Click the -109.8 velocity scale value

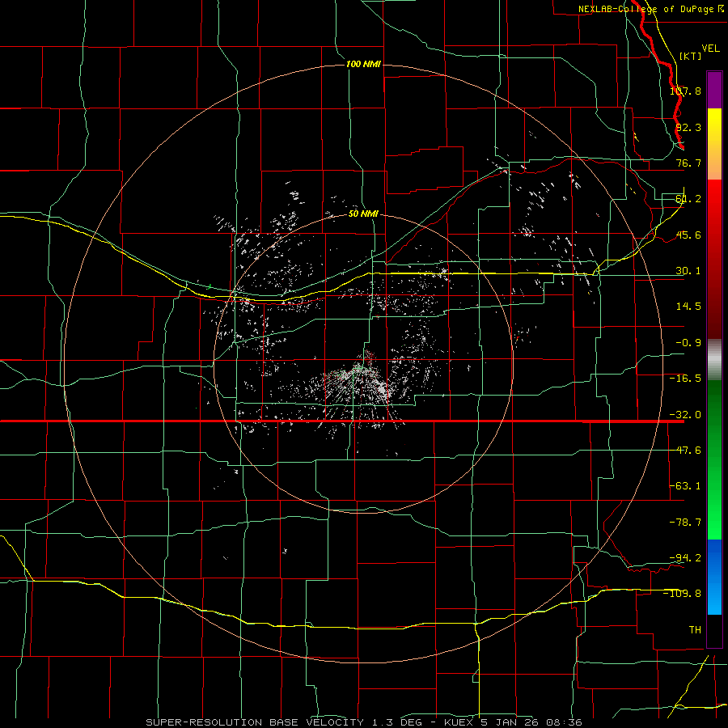[x=683, y=594]
